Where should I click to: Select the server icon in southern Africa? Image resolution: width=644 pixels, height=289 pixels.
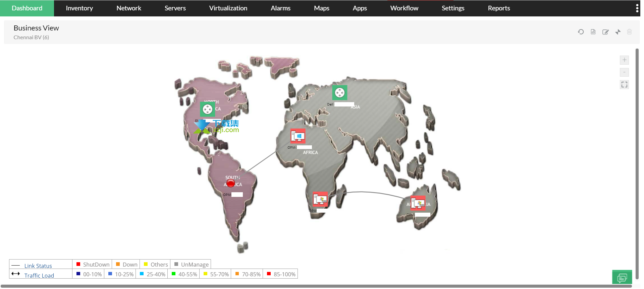pyautogui.click(x=320, y=199)
